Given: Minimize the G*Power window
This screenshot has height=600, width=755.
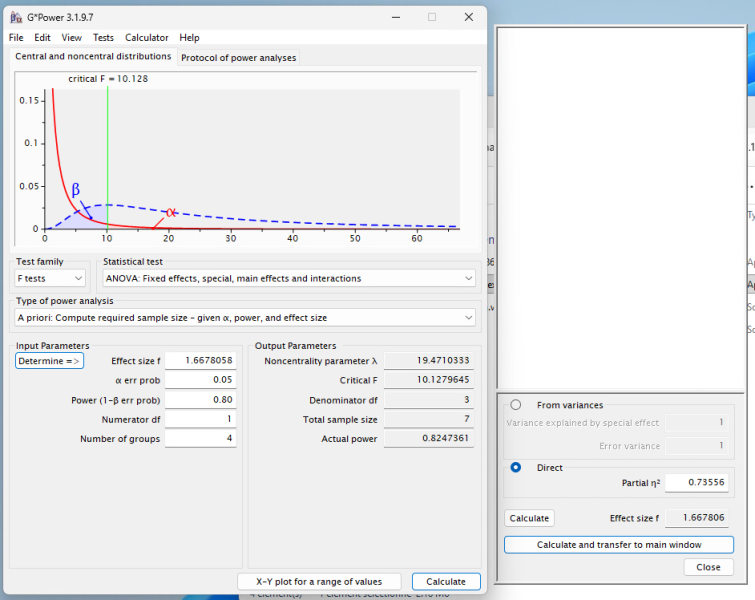Looking at the screenshot, I should click(396, 17).
